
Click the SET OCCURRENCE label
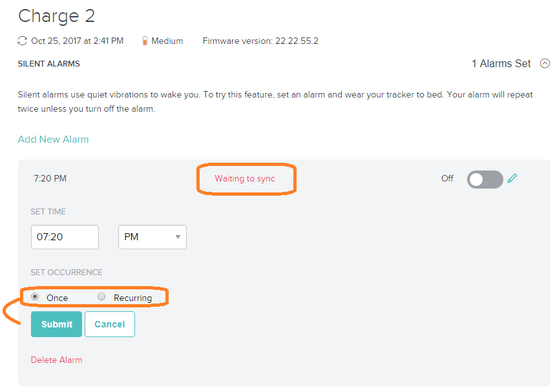point(67,273)
